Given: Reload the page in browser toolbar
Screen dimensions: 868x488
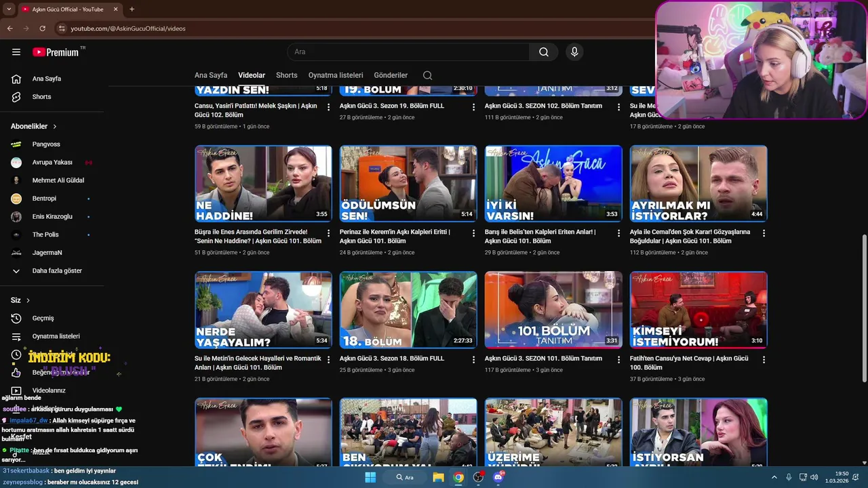Looking at the screenshot, I should point(43,28).
